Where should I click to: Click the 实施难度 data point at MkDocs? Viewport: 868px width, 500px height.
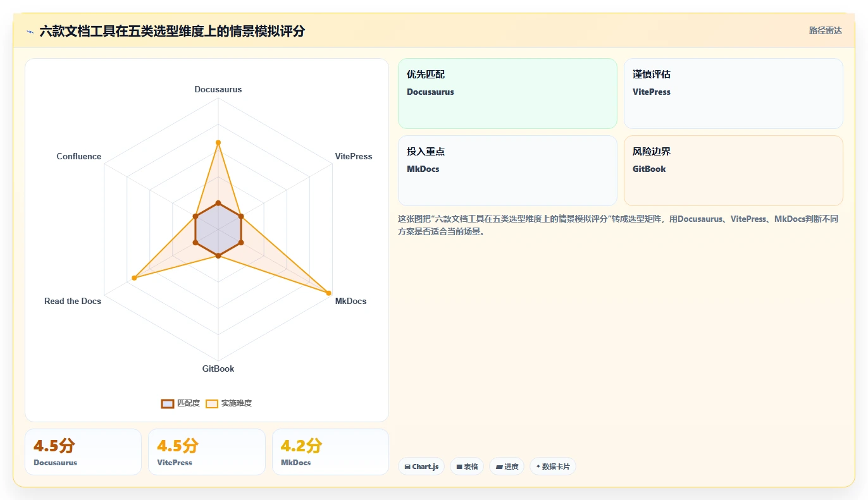pyautogui.click(x=328, y=293)
